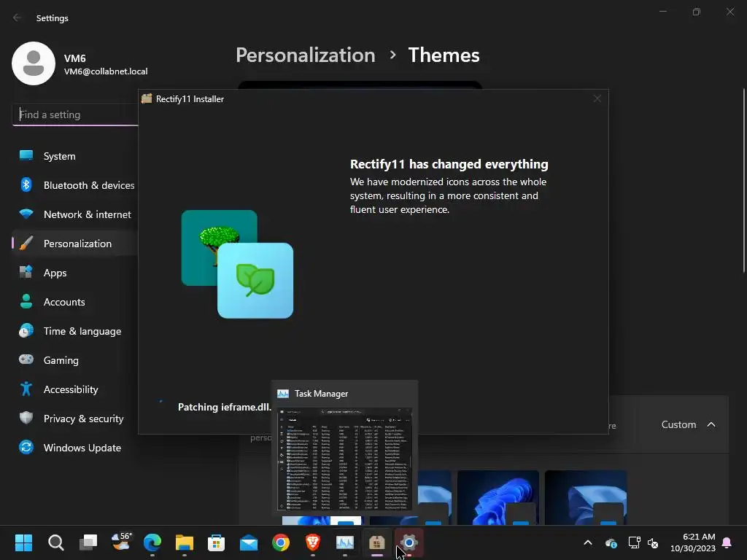Click the Settings page vertical scrollbar
Screen dimensions: 747x560
(743, 181)
